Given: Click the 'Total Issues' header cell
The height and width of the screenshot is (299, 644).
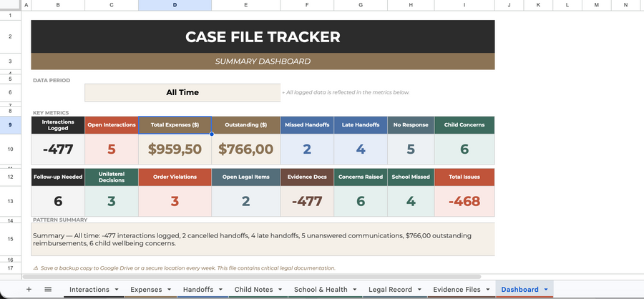Looking at the screenshot, I should (464, 177).
